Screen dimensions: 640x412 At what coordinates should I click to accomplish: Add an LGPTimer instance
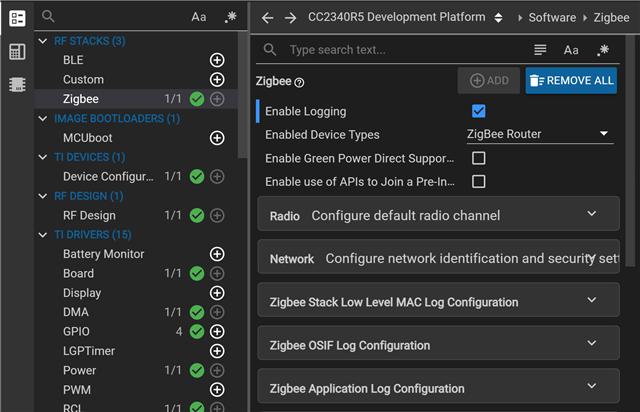pyautogui.click(x=217, y=351)
